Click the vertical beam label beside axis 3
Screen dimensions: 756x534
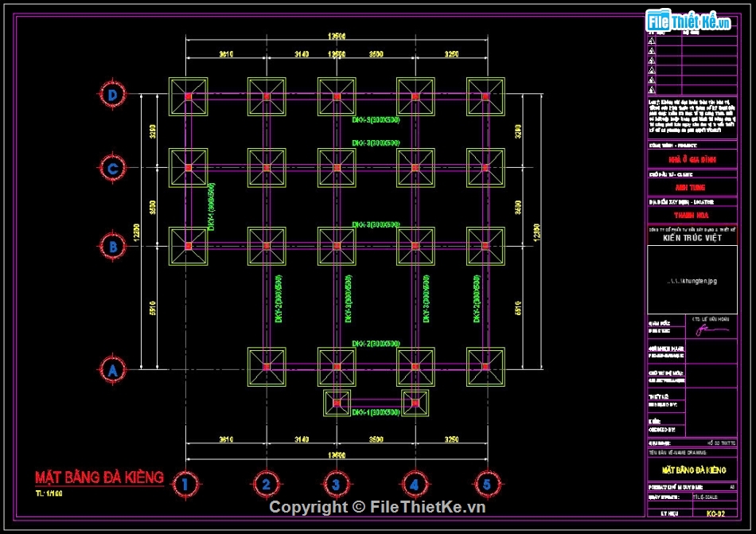coord(348,298)
